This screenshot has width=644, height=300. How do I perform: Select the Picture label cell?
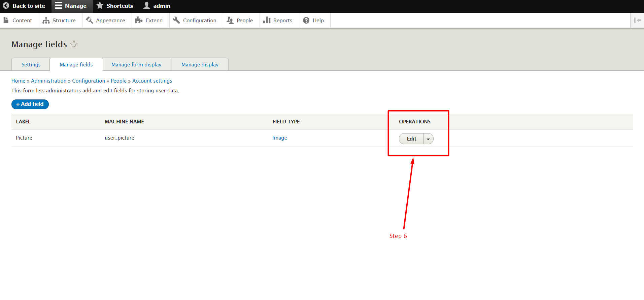(x=24, y=138)
